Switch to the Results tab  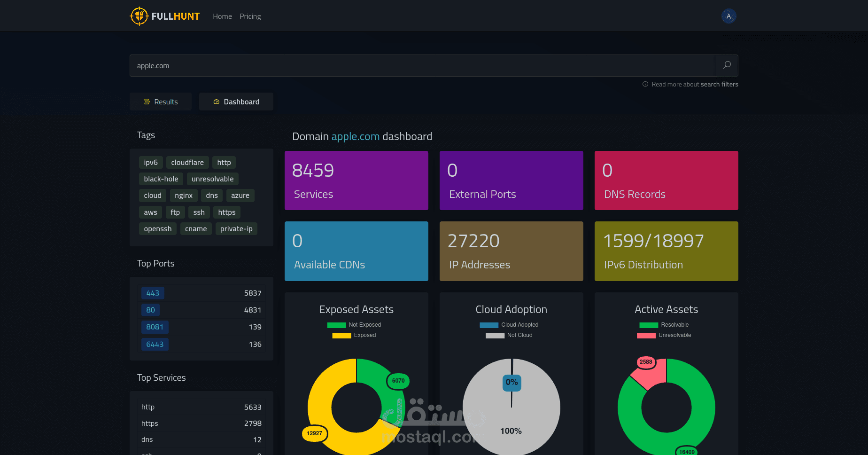(x=161, y=102)
